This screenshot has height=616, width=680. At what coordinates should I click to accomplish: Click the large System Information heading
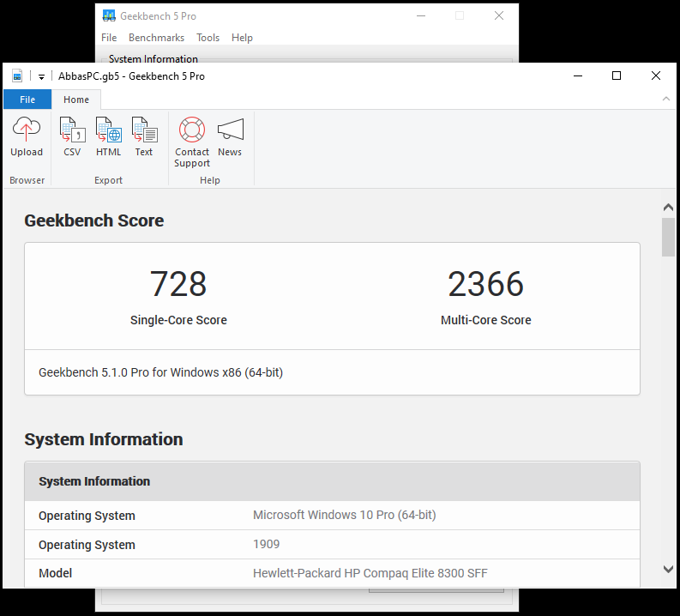tap(104, 439)
